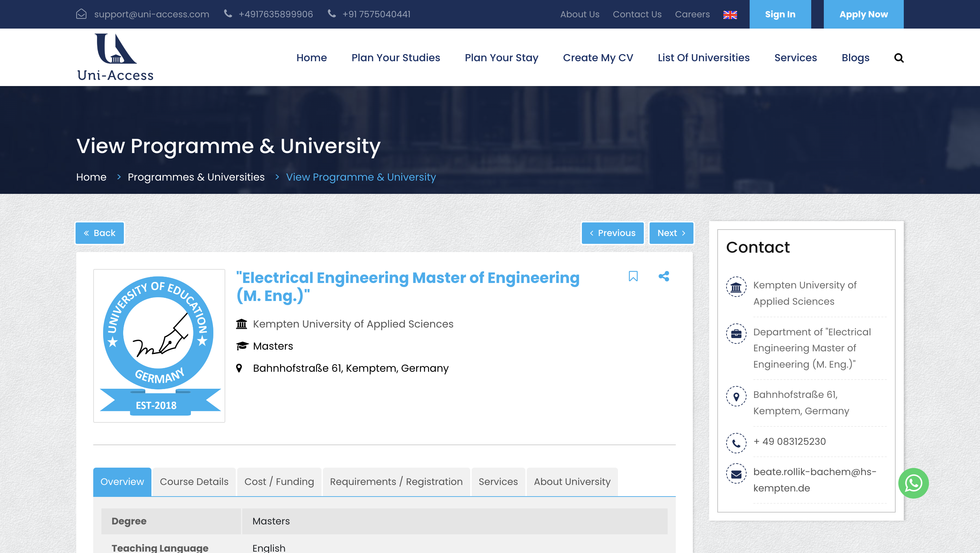980x553 pixels.
Task: Click the Apply Now button
Action: click(x=863, y=14)
